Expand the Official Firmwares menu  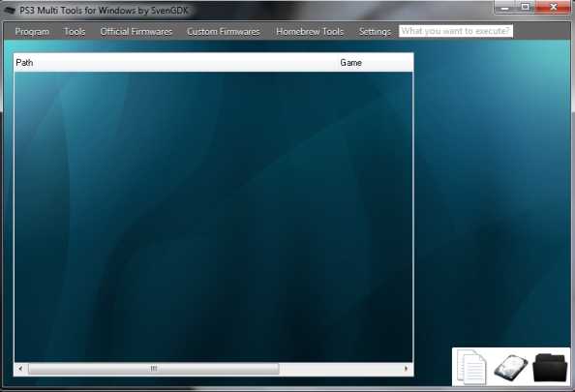[136, 32]
